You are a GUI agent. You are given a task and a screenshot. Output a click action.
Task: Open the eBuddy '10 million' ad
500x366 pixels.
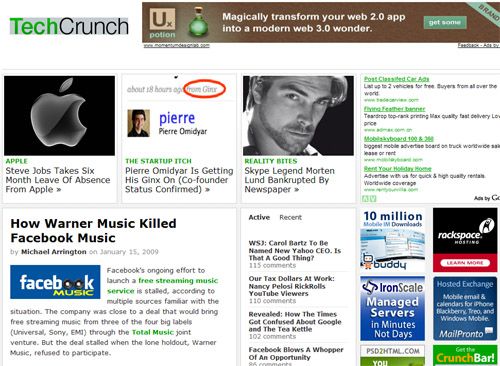(392, 240)
